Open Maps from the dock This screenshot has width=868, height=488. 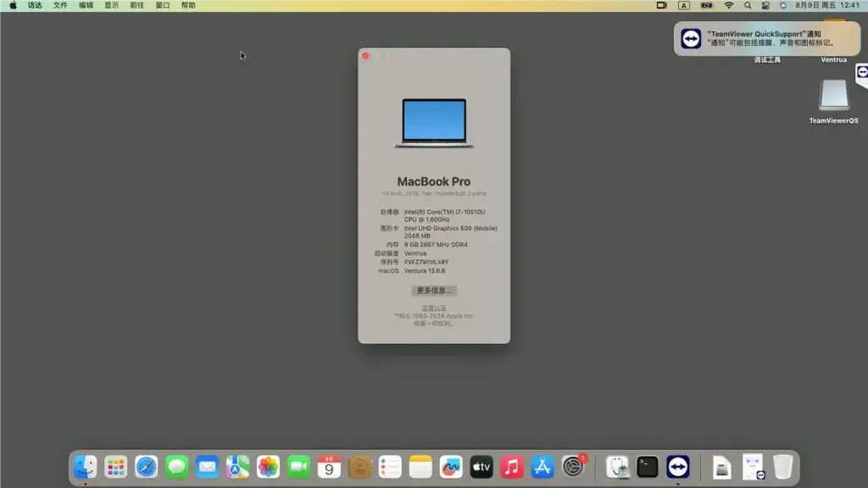coord(237,467)
